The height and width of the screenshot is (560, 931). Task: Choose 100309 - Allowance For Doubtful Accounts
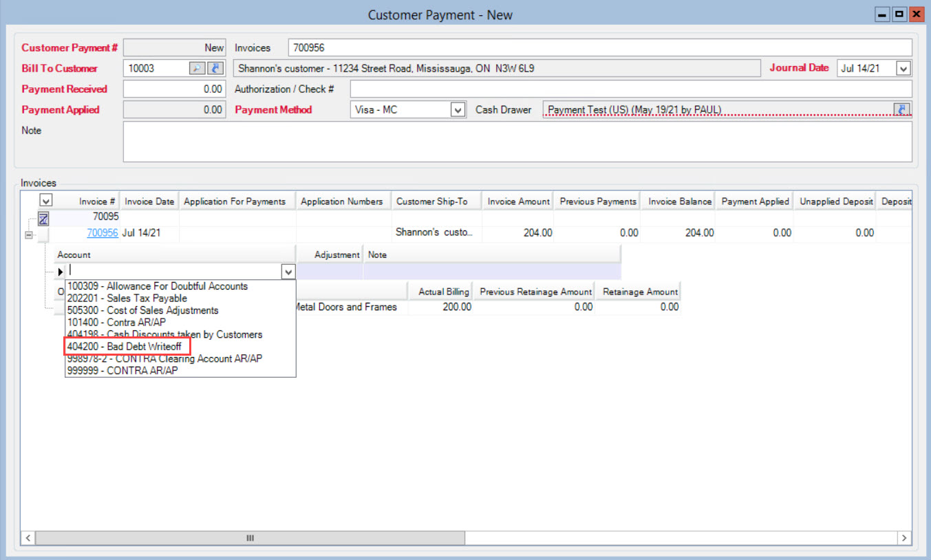point(158,286)
